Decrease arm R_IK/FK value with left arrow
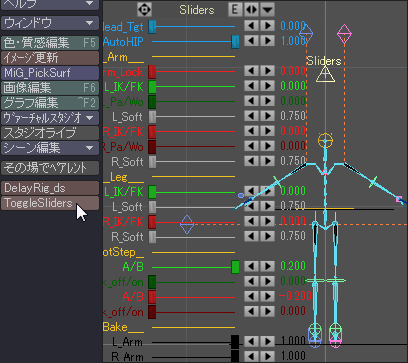Screen dimensions: 408x363 pos(251,131)
